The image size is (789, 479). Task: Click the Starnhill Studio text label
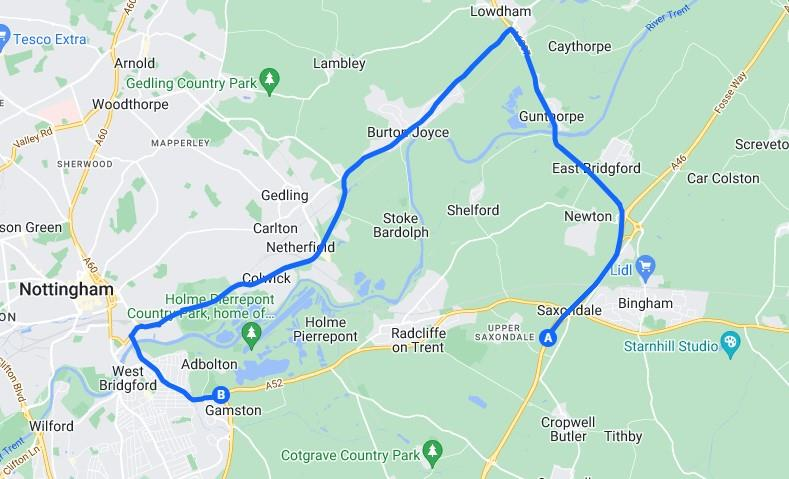[671, 346]
